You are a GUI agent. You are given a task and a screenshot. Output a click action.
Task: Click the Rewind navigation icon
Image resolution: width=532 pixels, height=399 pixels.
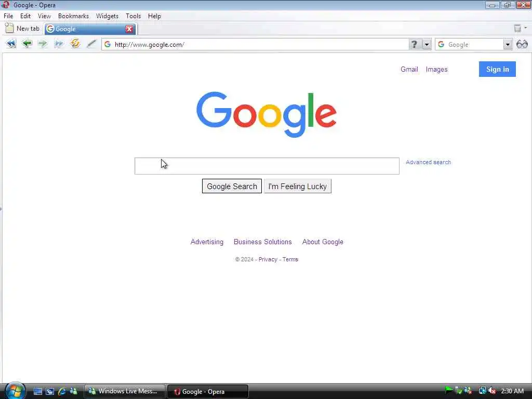(x=11, y=44)
